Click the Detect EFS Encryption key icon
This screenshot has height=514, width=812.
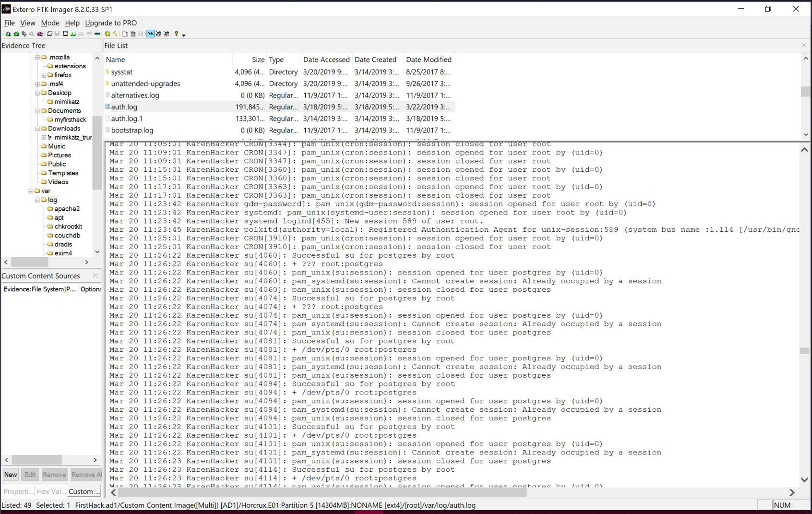(x=115, y=34)
